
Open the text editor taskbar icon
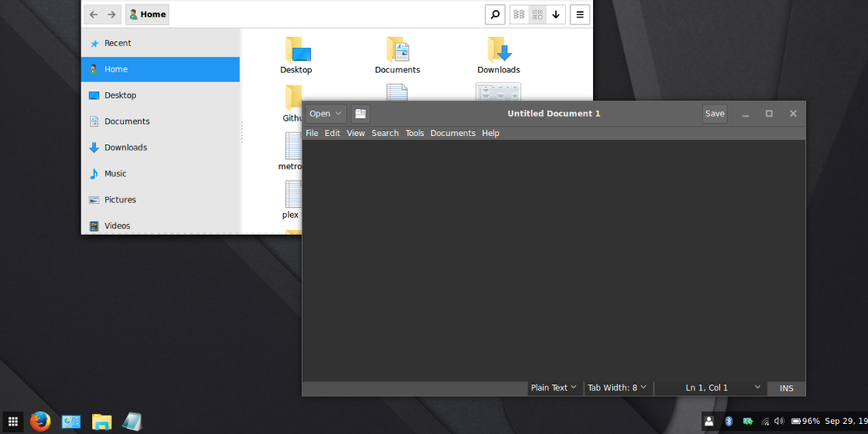click(x=132, y=421)
